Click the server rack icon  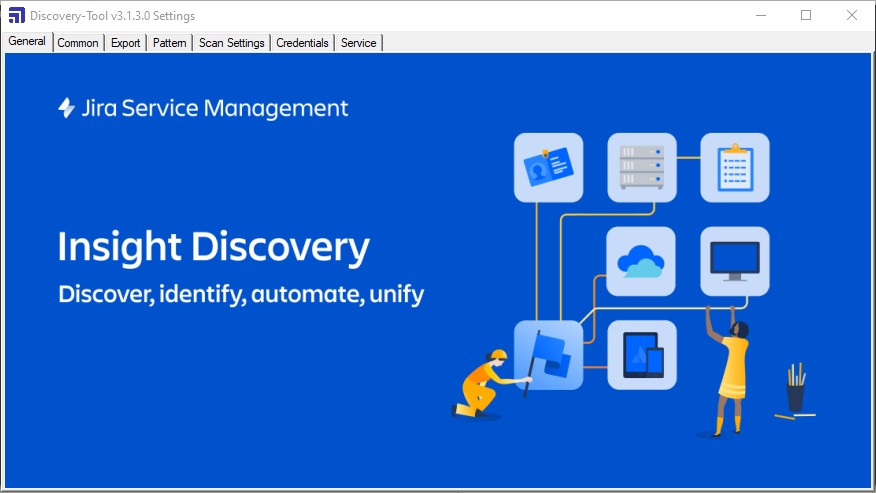(x=642, y=168)
